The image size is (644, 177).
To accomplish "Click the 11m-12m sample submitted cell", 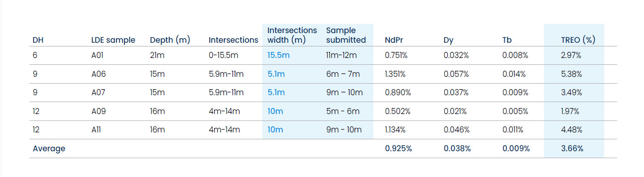I will 342,55.
